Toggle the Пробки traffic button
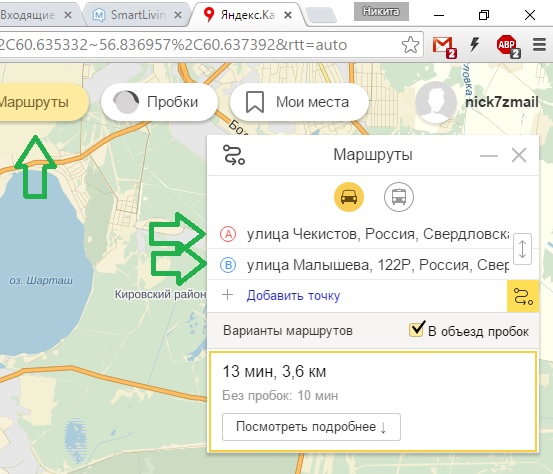Viewport: 553px width, 474px height. click(159, 102)
